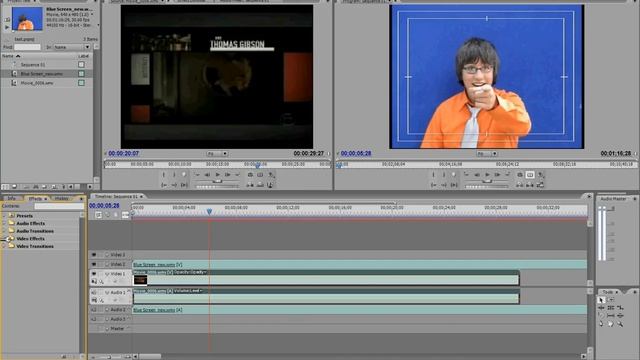Screen dimensions: 640x360
Task: Step back one frame in Program monitor
Action: pos(477,175)
